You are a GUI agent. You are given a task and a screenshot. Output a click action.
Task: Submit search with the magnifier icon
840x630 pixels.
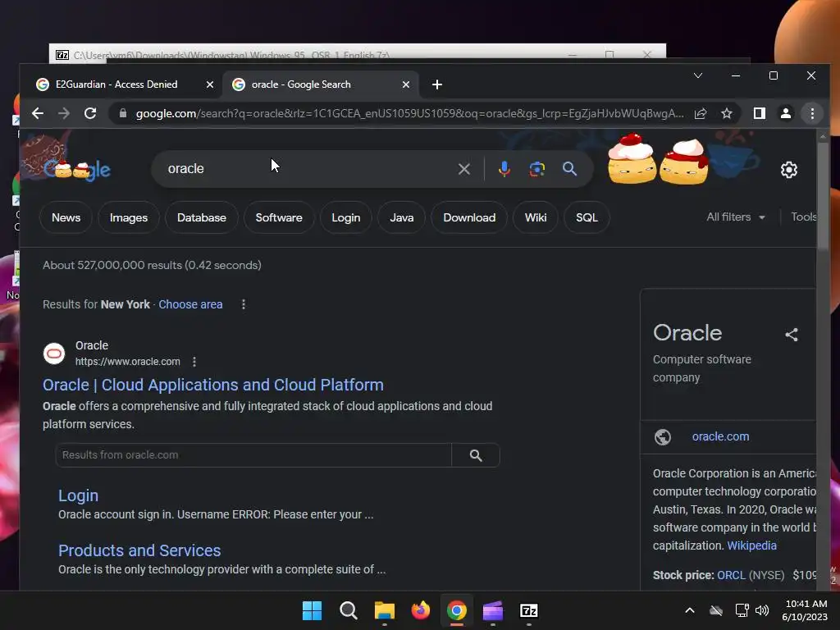click(x=569, y=169)
